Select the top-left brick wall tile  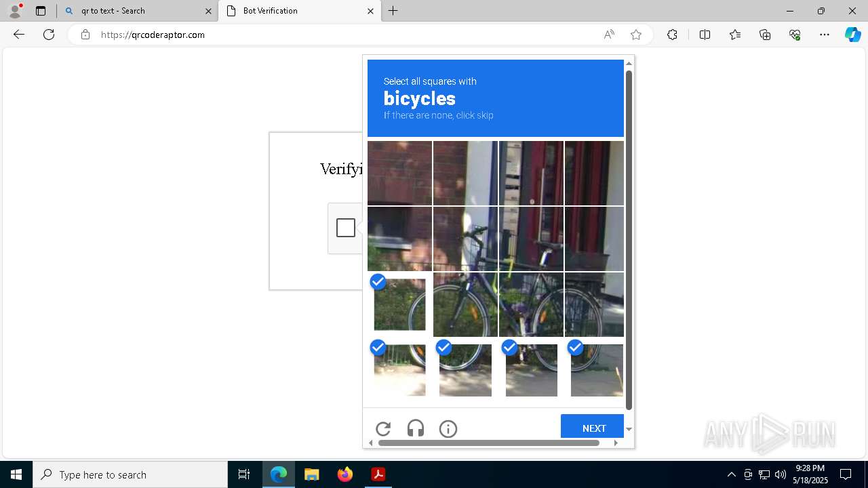pyautogui.click(x=399, y=173)
